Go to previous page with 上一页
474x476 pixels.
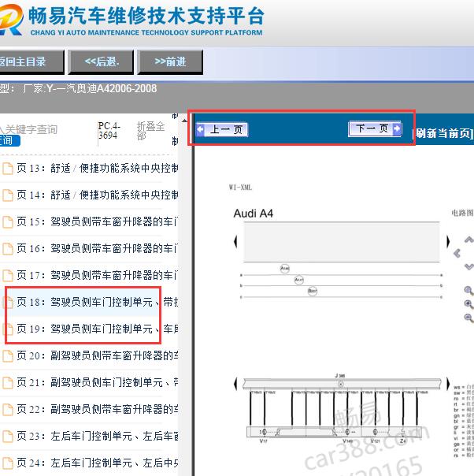pos(222,129)
